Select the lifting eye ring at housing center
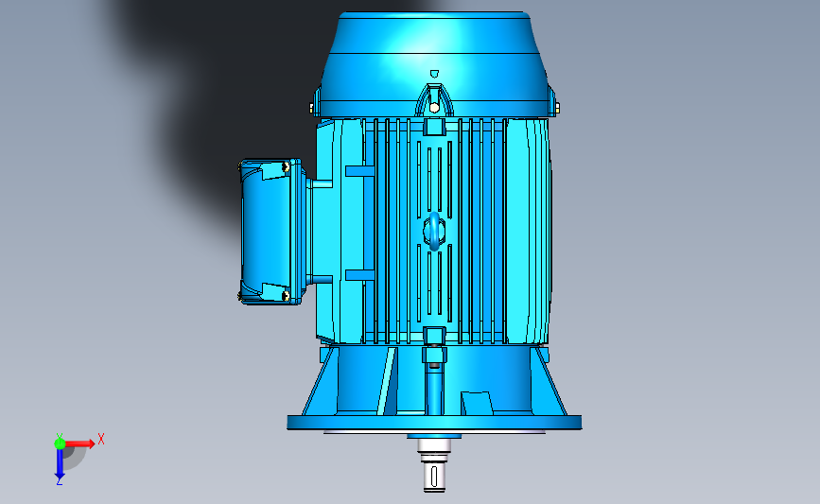Image resolution: width=820 pixels, height=504 pixels. (x=434, y=231)
